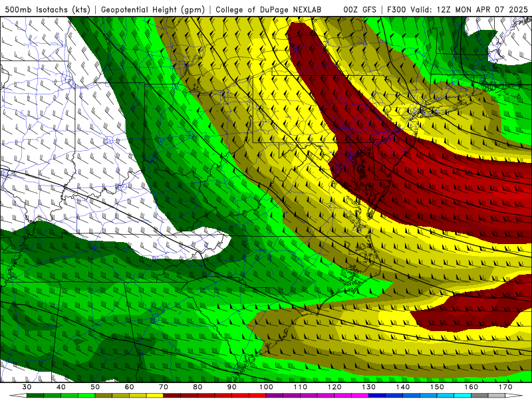Click the '500mb Isotachs (kts)' title text
Screen dimensions: 532x399
pos(47,9)
